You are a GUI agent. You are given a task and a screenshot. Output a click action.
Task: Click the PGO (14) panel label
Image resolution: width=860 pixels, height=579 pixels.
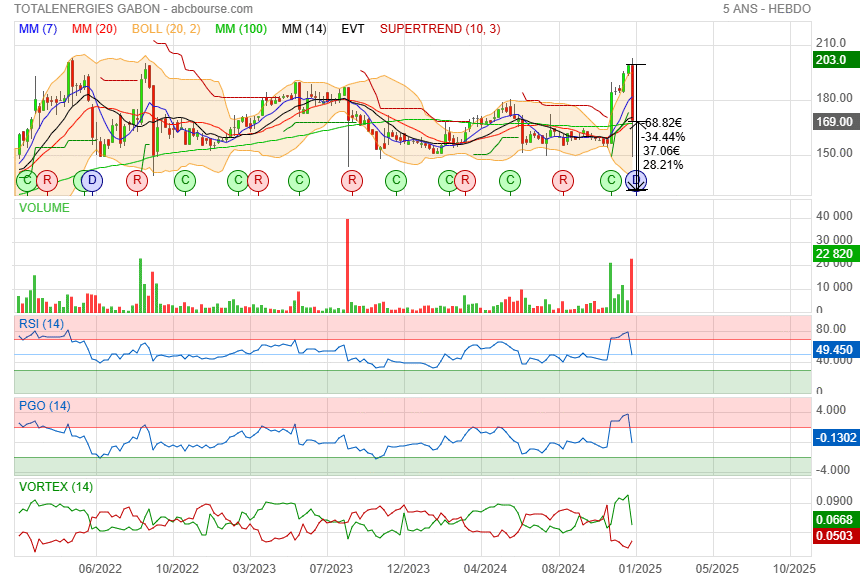[x=44, y=406]
